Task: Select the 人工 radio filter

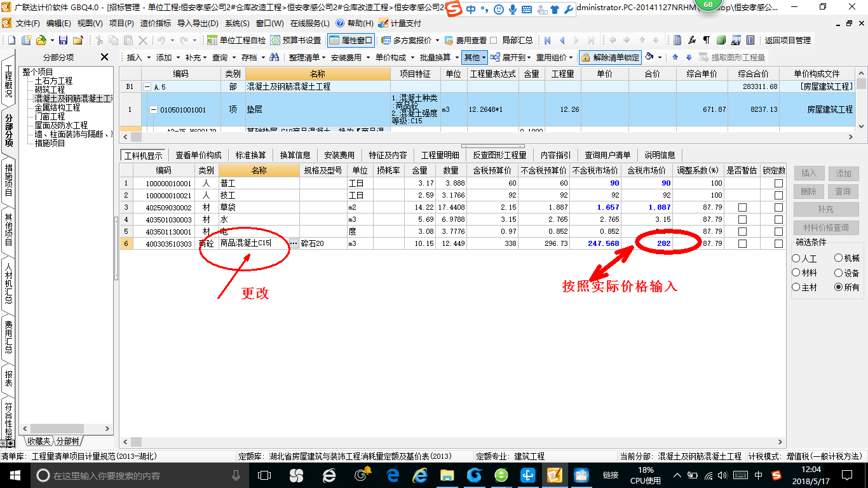Action: (796, 259)
